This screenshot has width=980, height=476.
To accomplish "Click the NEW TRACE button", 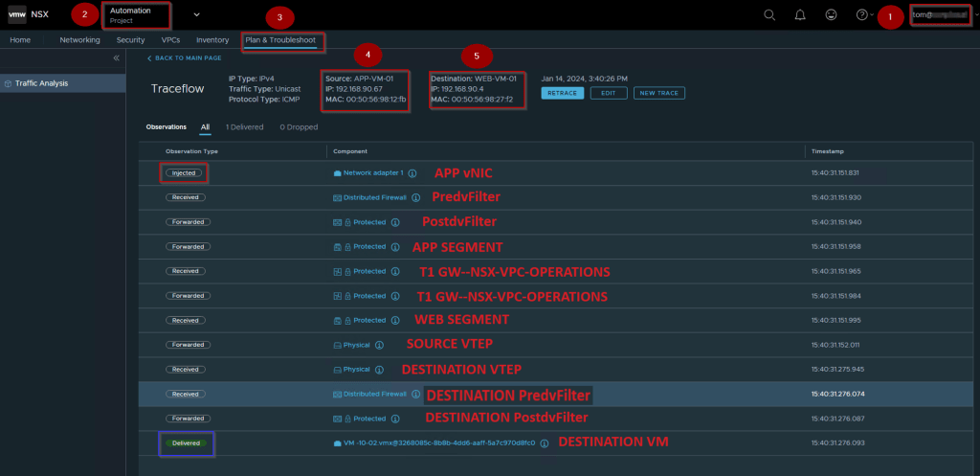I will (x=659, y=93).
